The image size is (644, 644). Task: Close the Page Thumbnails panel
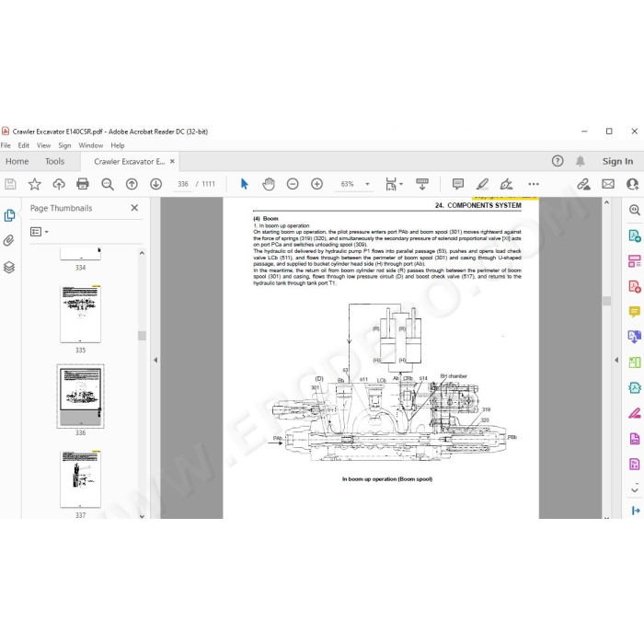coord(134,208)
